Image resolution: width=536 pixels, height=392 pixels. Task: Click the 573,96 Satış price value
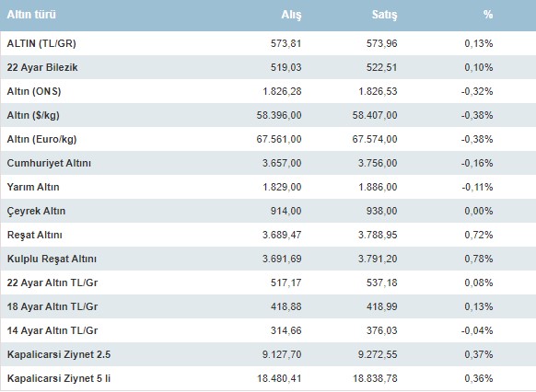(x=382, y=43)
